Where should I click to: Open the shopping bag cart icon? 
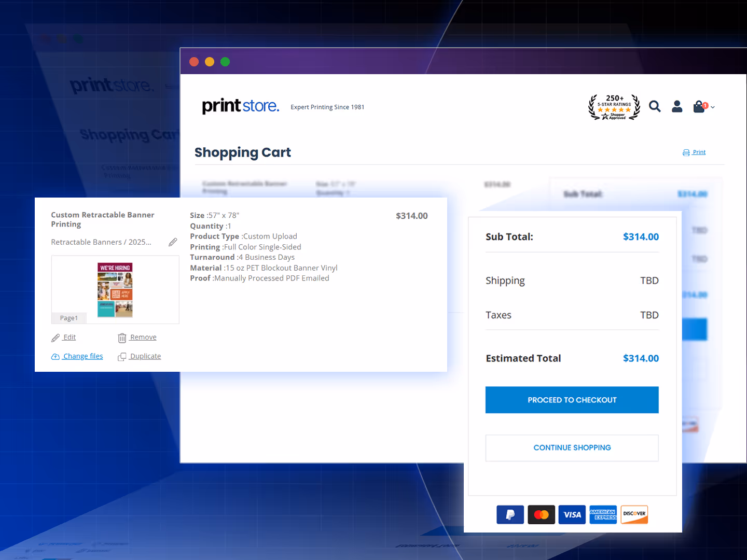[x=700, y=106]
